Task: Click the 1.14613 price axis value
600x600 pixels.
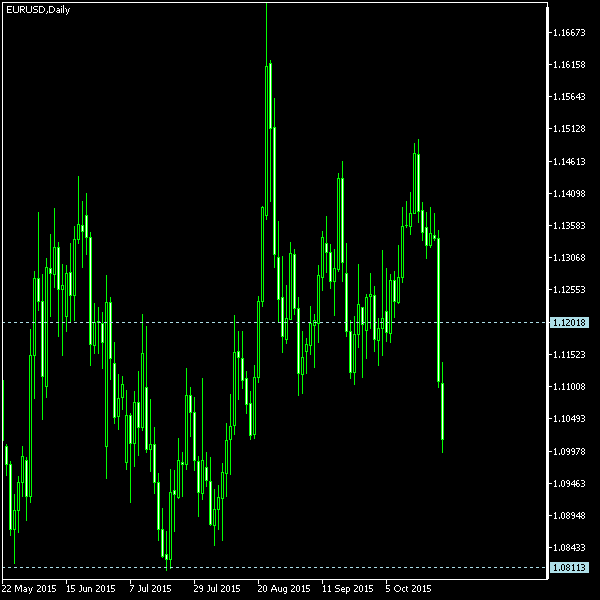Action: point(569,161)
